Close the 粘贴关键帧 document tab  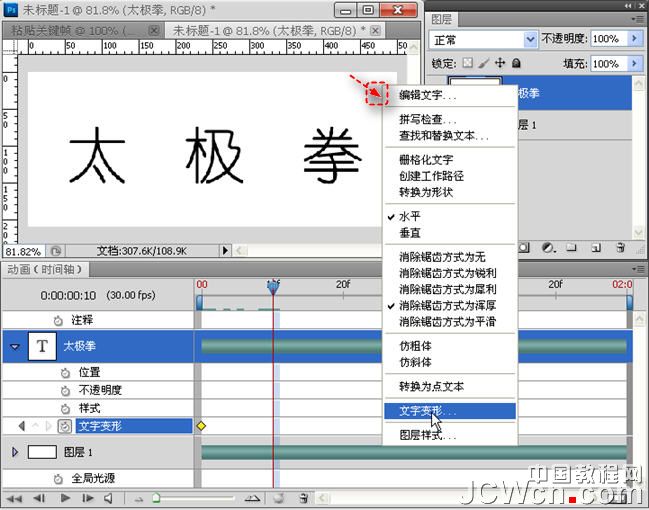pos(154,30)
